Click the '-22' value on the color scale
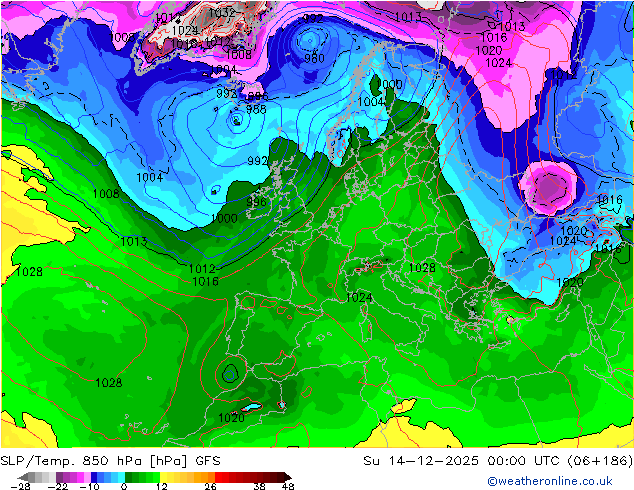Screen dimensions: 634x490 click(x=57, y=486)
